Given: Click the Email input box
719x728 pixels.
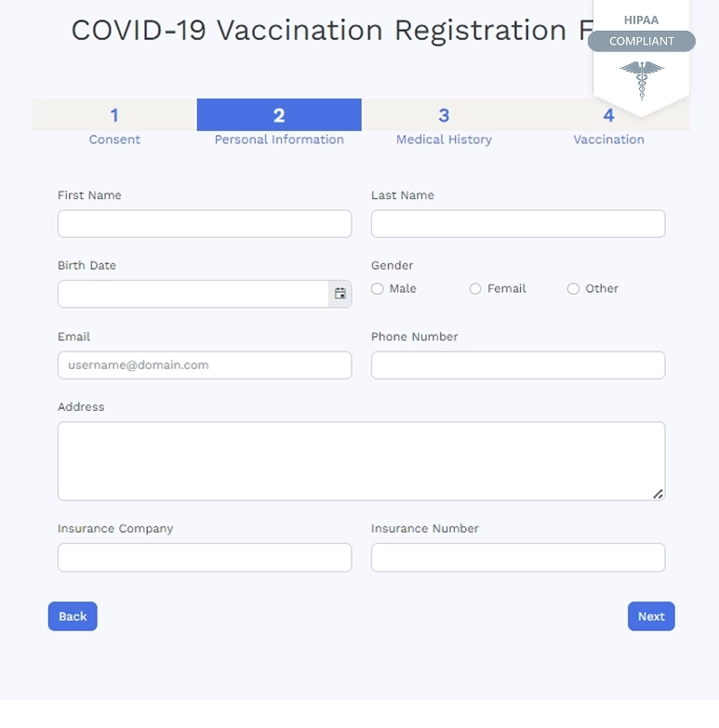Looking at the screenshot, I should [x=205, y=365].
